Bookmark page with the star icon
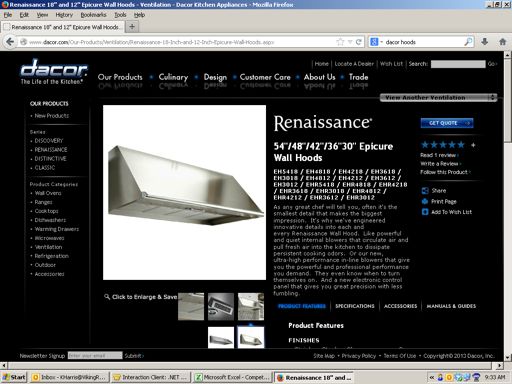Viewport: 512px width, 384px height. 340,42
